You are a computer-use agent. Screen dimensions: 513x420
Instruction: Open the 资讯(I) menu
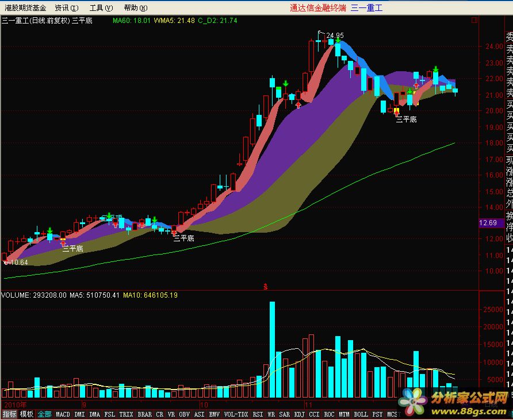tap(66, 8)
